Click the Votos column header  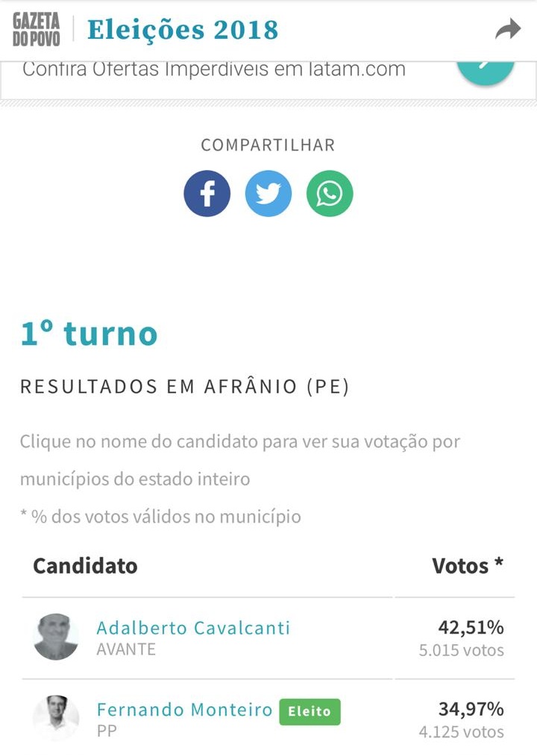(x=468, y=566)
